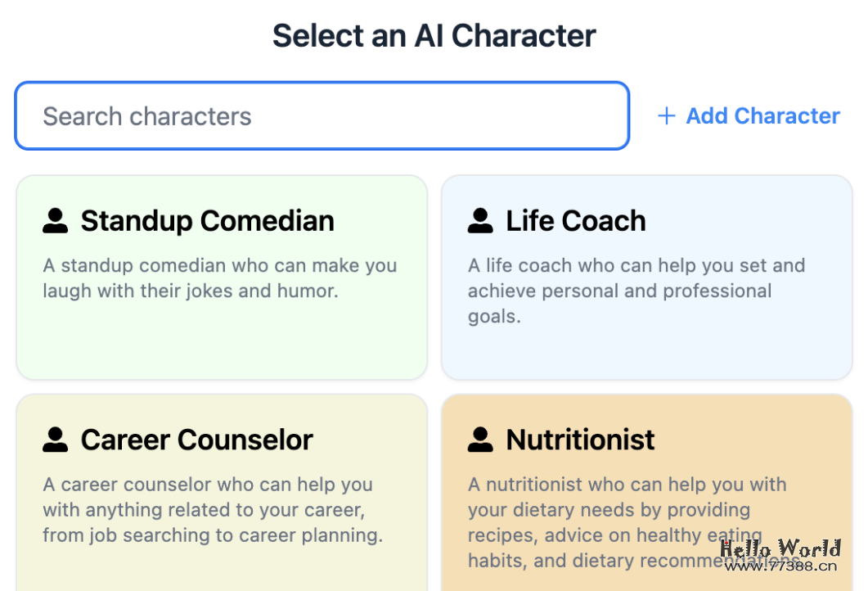Open the Add Character dialog
The height and width of the screenshot is (591, 868).
tap(748, 116)
